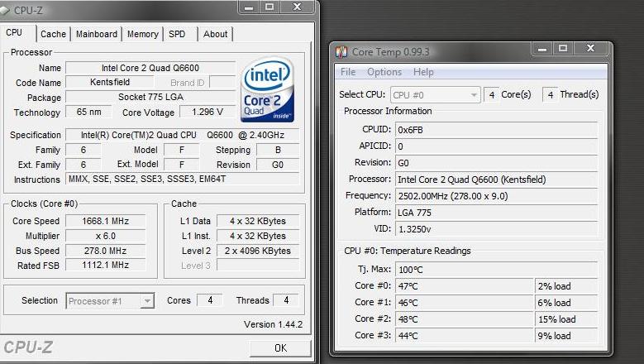Click the L1 Inst. cache value
This screenshot has width=644, height=364.
click(258, 236)
